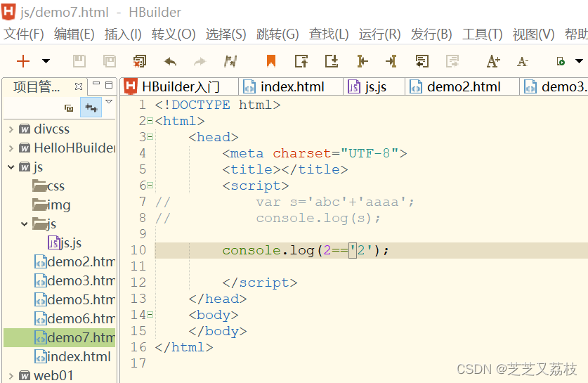The width and height of the screenshot is (588, 383).
Task: Open the 文件(F) menu
Action: [24, 34]
